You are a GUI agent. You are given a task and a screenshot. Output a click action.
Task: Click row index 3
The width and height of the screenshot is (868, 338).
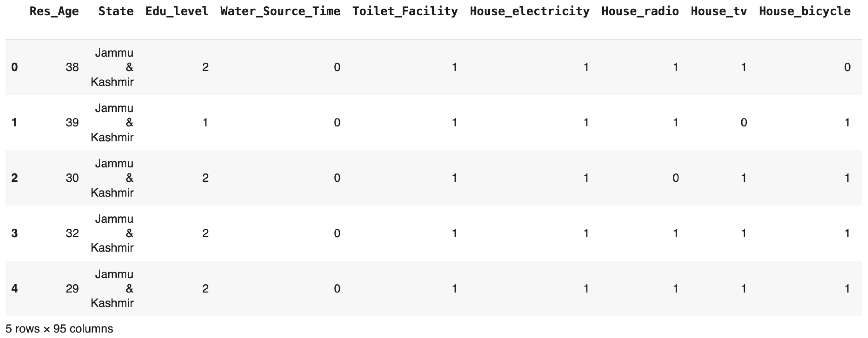click(x=14, y=233)
